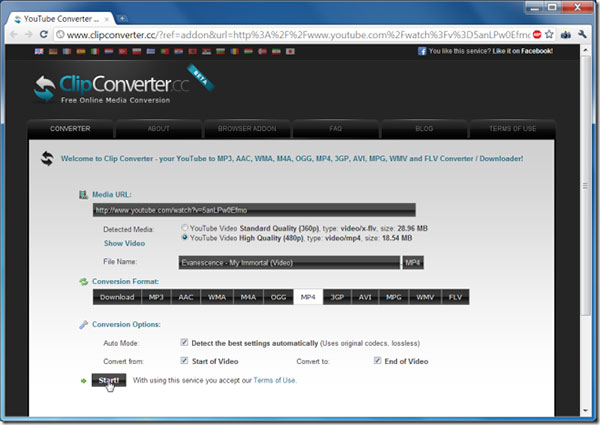Screen dimensions: 600x425
Task: Click the red ABP extension icon
Action: pyautogui.click(x=537, y=34)
